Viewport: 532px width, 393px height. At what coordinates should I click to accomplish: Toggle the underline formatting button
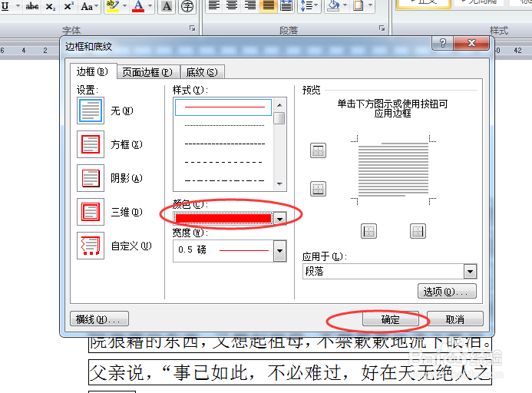[5, 6]
